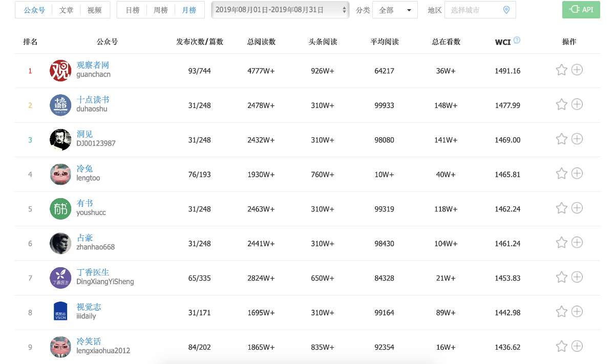Screen dimensions: 615x364
Task: Star the 视觉志 account
Action: click(562, 312)
